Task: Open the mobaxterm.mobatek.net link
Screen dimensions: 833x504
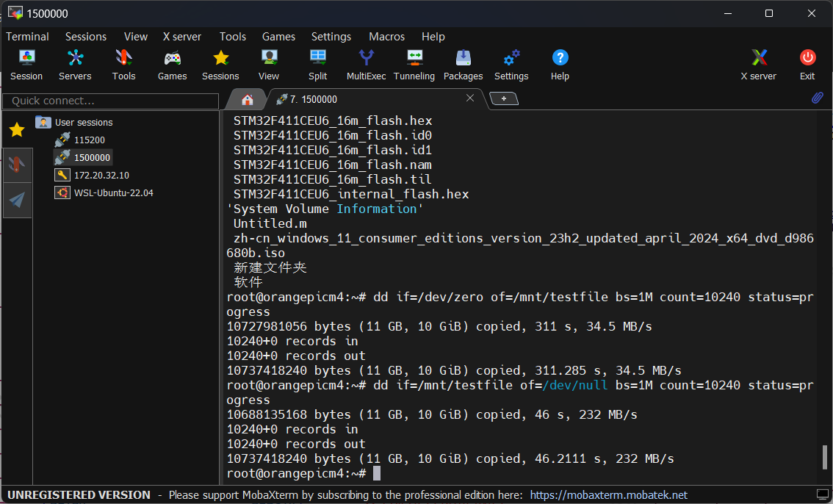Action: click(x=609, y=495)
